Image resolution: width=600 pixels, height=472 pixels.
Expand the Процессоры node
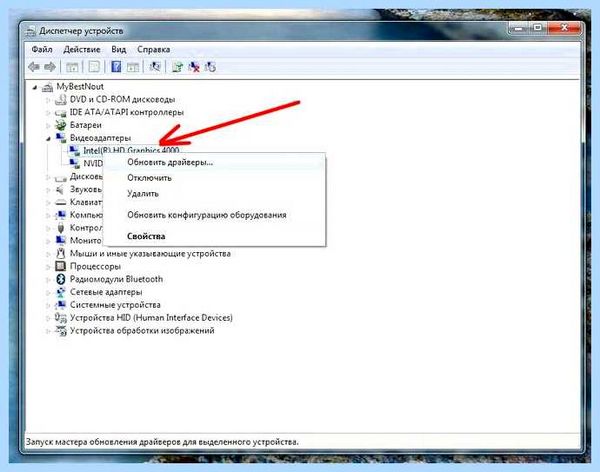(48, 266)
